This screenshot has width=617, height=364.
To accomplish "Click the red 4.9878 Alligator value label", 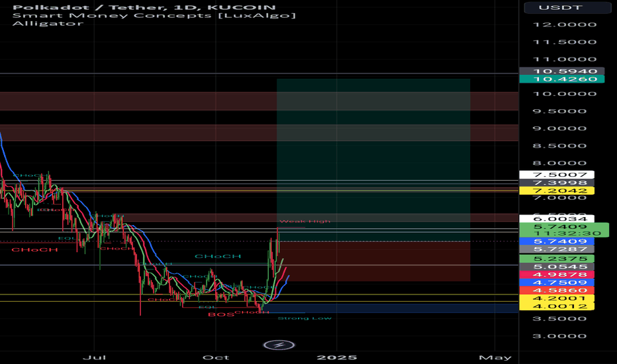I will [557, 274].
